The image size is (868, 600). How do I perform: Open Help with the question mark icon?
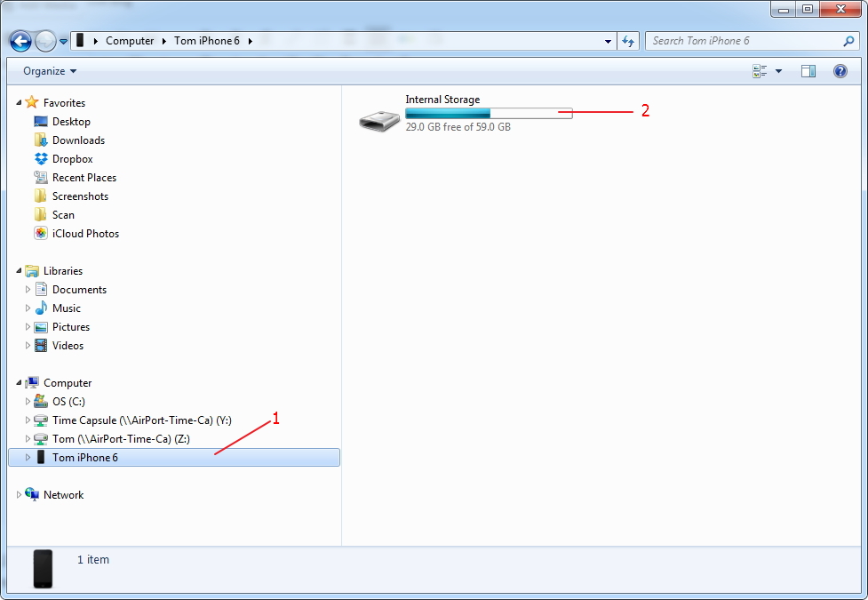click(x=840, y=71)
